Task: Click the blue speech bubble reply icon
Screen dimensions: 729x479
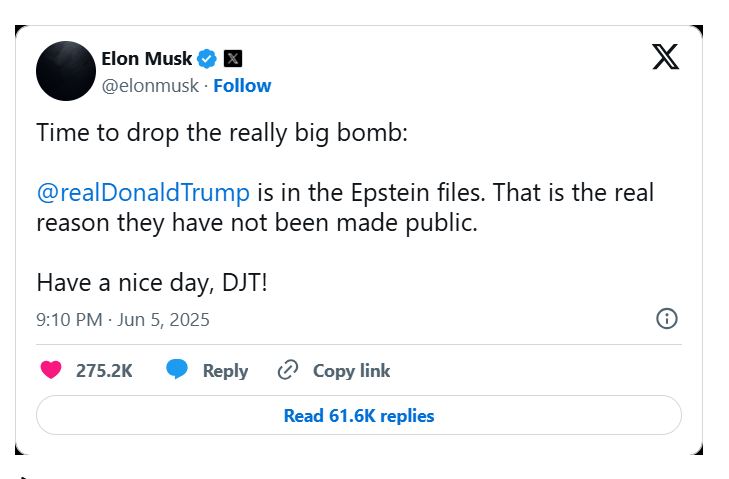Action: tap(177, 370)
